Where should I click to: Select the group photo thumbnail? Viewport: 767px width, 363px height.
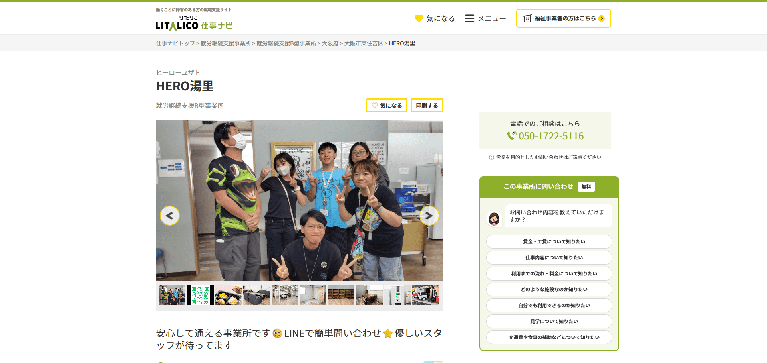click(x=172, y=295)
